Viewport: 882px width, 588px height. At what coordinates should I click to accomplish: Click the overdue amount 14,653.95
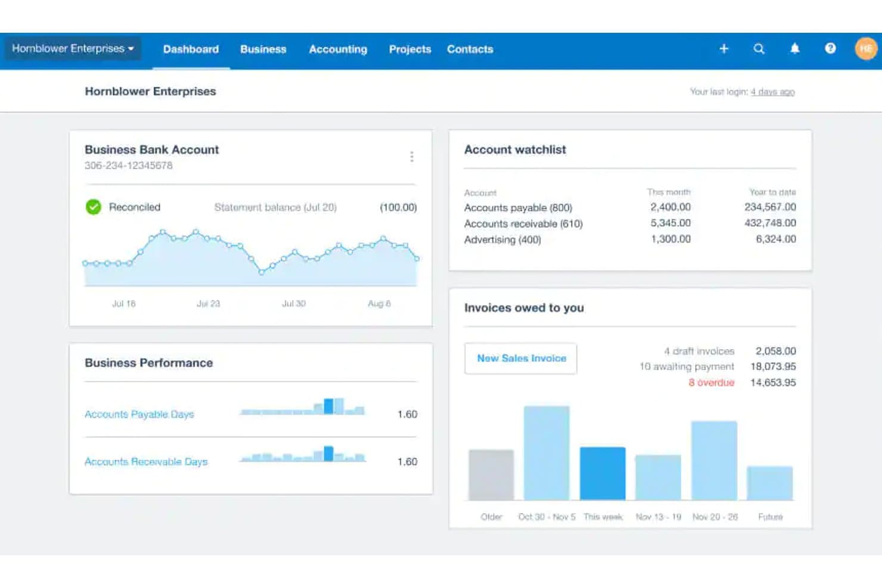pos(773,382)
